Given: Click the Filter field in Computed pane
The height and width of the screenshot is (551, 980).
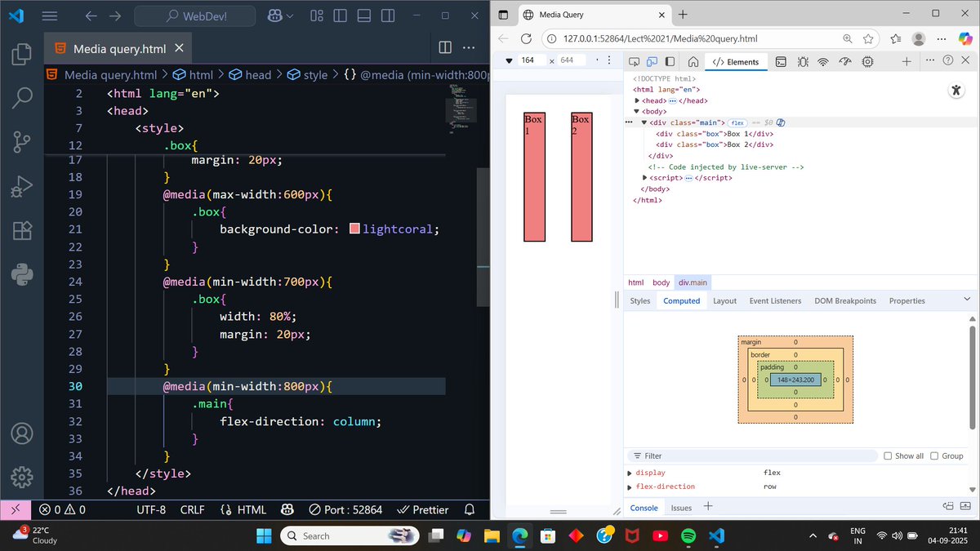Looking at the screenshot, I should tap(751, 456).
